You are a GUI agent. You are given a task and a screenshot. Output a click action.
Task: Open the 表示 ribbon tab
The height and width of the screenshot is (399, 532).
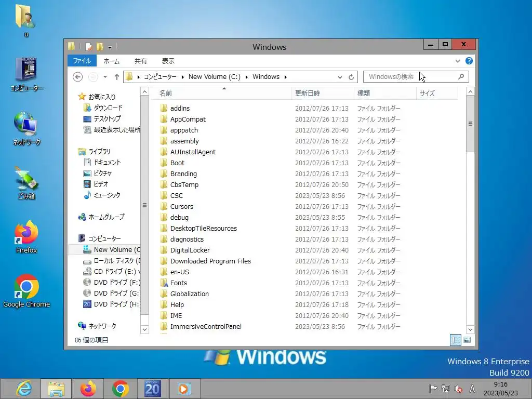click(x=168, y=61)
